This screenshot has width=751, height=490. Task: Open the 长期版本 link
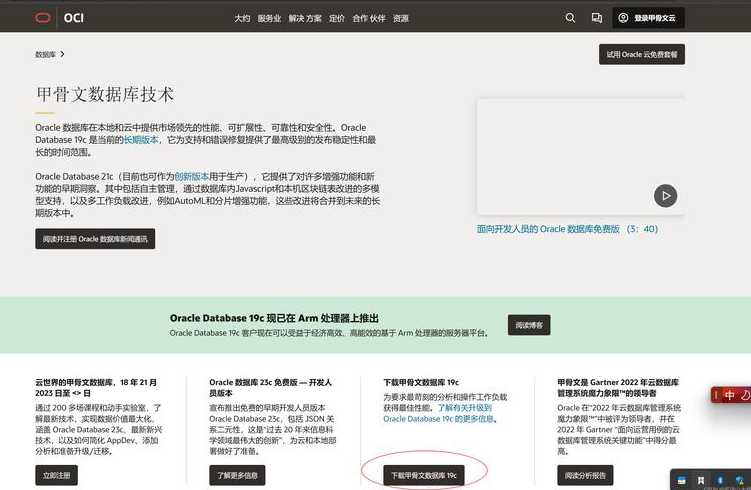pyautogui.click(x=141, y=140)
